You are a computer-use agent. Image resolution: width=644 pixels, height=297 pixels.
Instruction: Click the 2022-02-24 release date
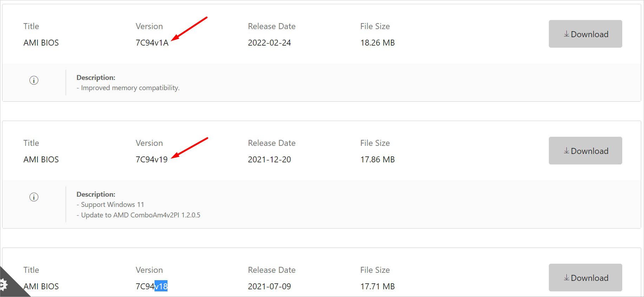click(x=269, y=43)
